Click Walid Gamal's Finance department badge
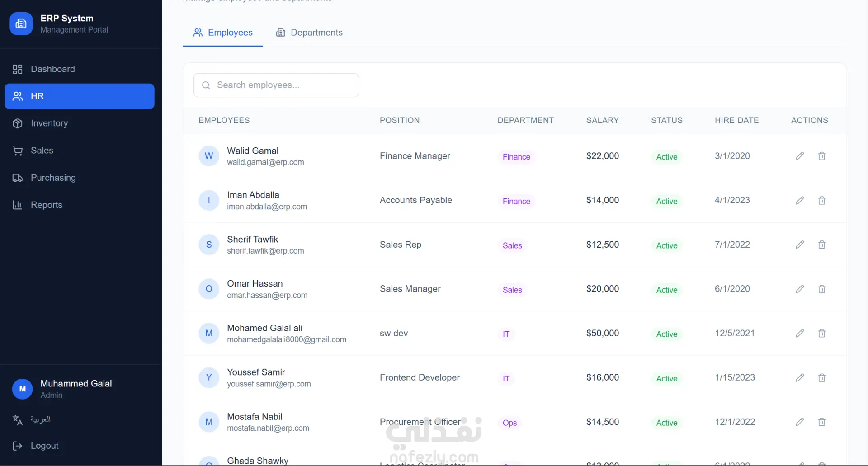 [516, 157]
